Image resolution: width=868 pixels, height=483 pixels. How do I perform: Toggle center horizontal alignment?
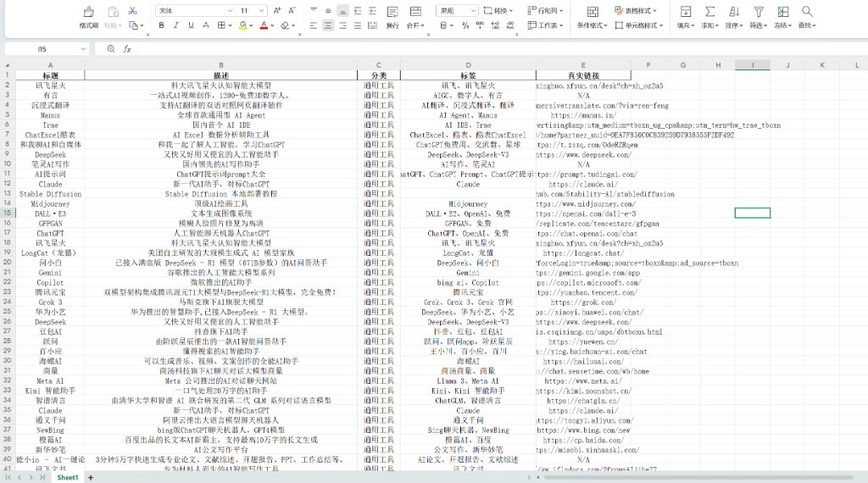[328, 25]
